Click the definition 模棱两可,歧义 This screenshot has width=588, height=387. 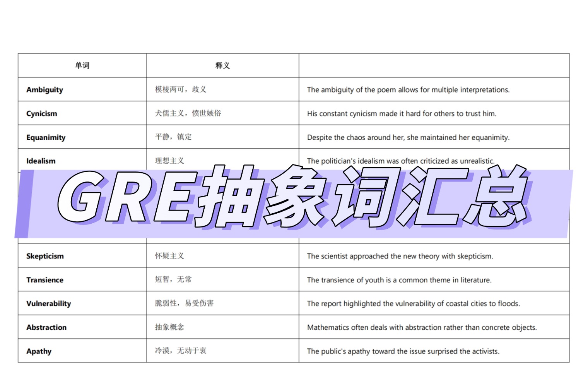click(x=181, y=89)
